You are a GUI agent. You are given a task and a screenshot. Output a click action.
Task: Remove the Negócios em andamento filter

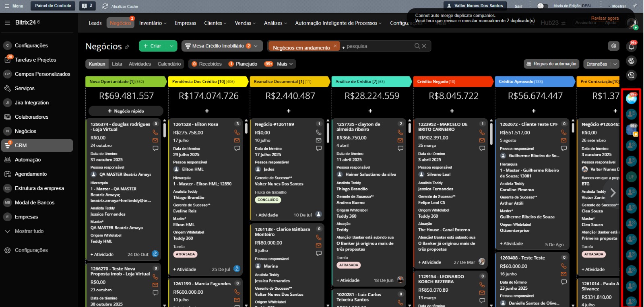[335, 46]
